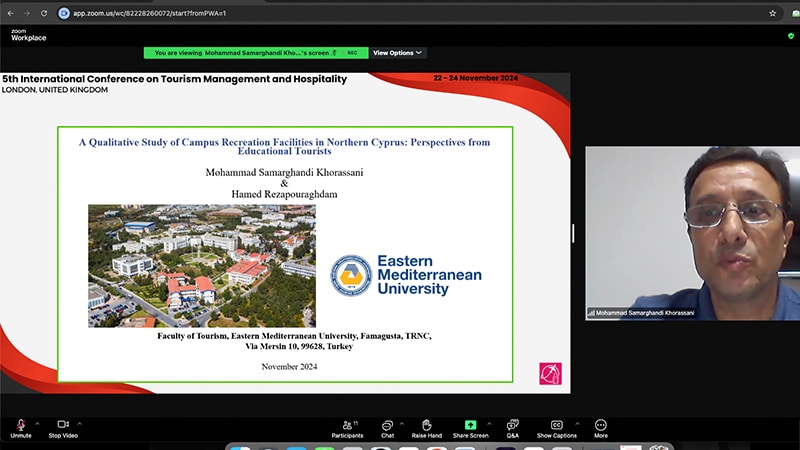Bookmark this page with the star icon
The height and width of the screenshot is (450, 800).
tap(772, 13)
